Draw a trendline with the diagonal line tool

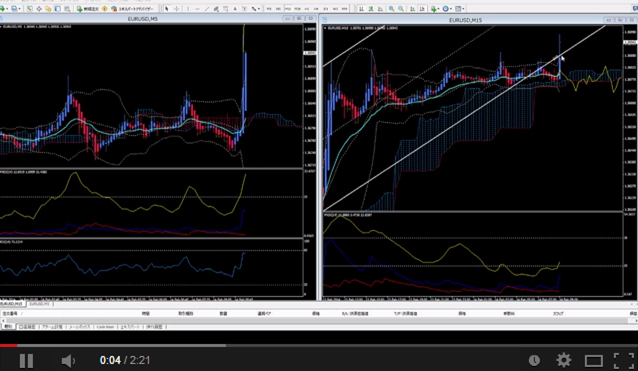[x=207, y=9]
